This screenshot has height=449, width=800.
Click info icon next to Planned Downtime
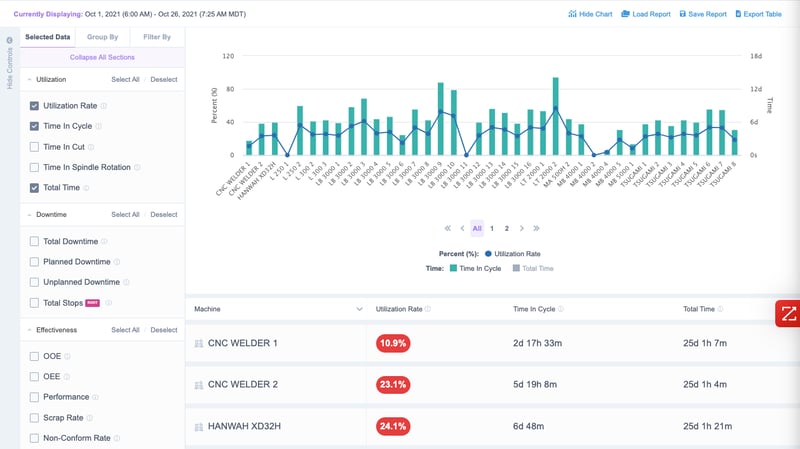[x=117, y=262]
